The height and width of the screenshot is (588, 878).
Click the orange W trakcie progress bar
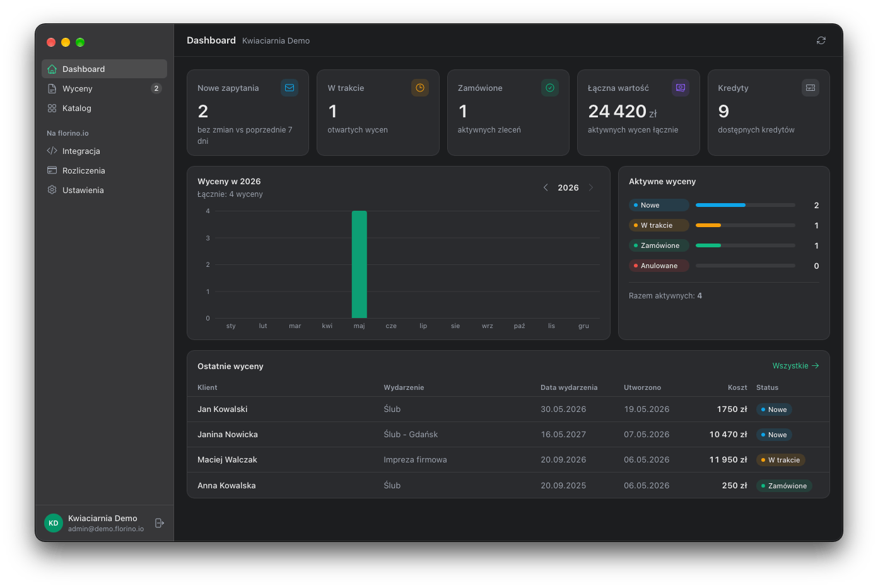[x=708, y=225]
